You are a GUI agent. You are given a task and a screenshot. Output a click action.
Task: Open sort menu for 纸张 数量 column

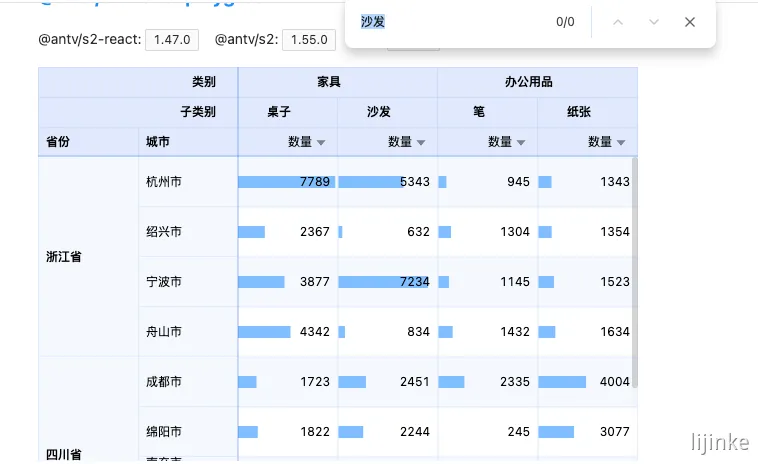621,143
